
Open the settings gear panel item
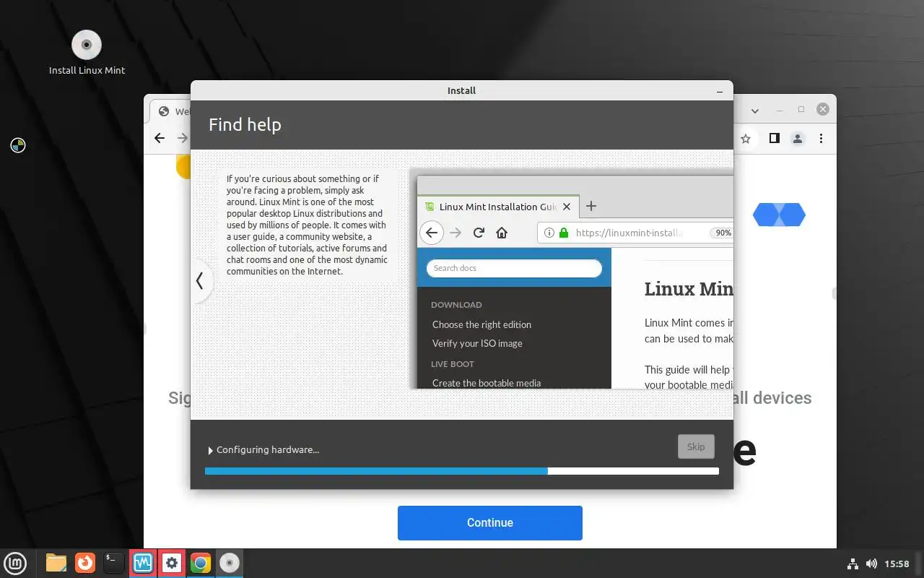coord(172,563)
